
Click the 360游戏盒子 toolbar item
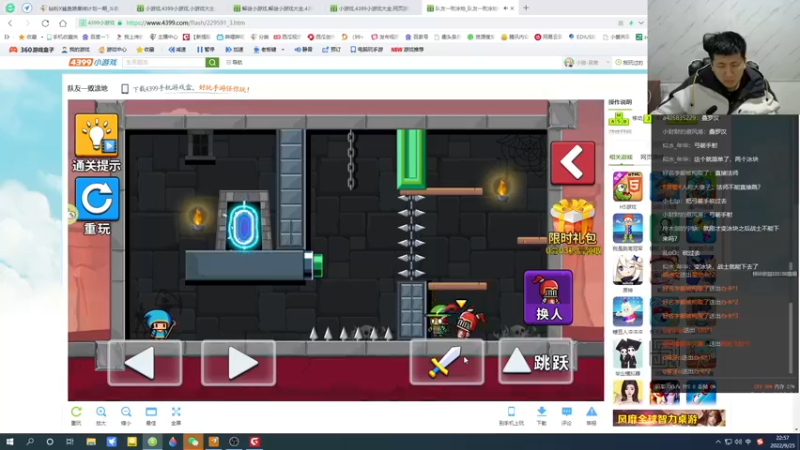click(x=32, y=49)
